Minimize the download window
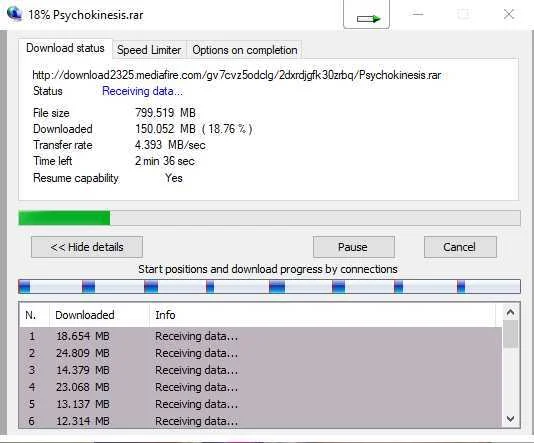 (418, 14)
